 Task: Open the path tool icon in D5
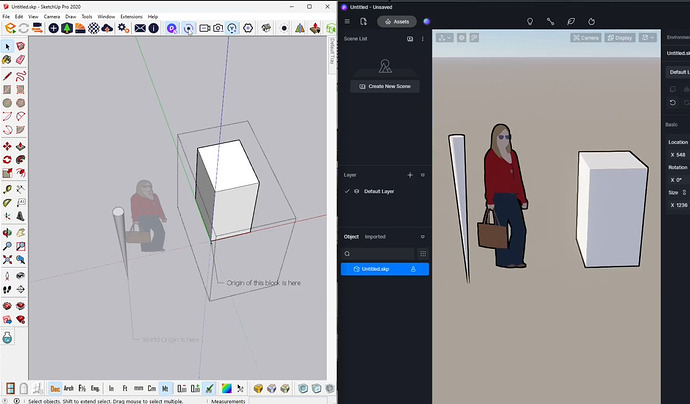click(x=551, y=21)
